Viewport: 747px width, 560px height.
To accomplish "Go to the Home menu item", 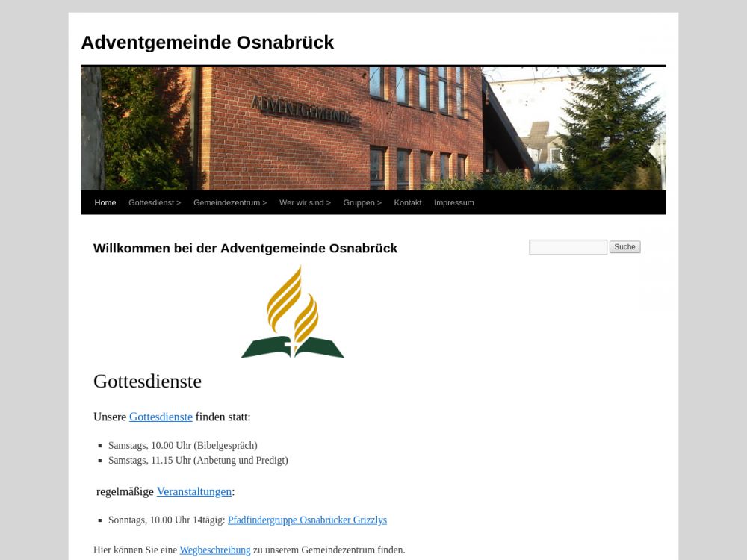I will point(105,202).
